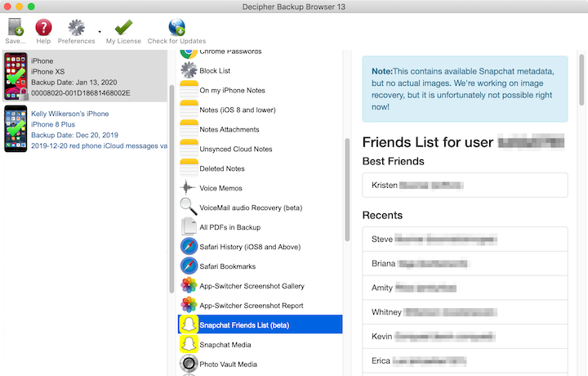Select recent friend Amity row
588x376 pixels.
click(465, 288)
